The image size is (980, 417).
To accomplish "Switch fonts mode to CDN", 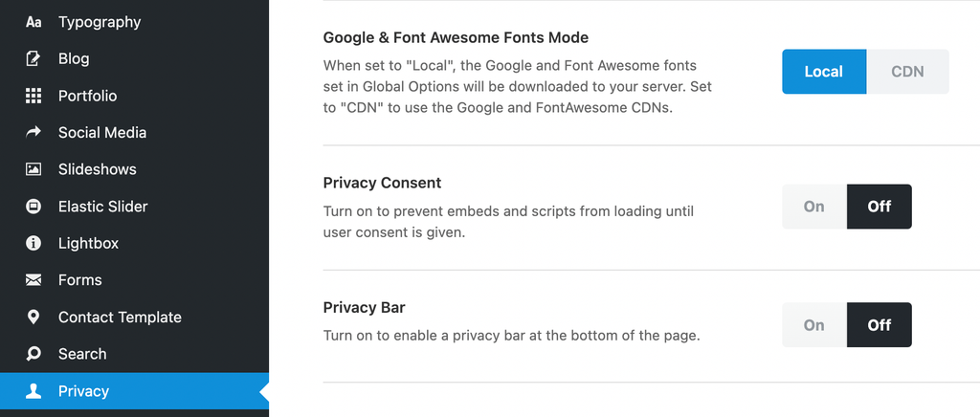I will point(907,72).
